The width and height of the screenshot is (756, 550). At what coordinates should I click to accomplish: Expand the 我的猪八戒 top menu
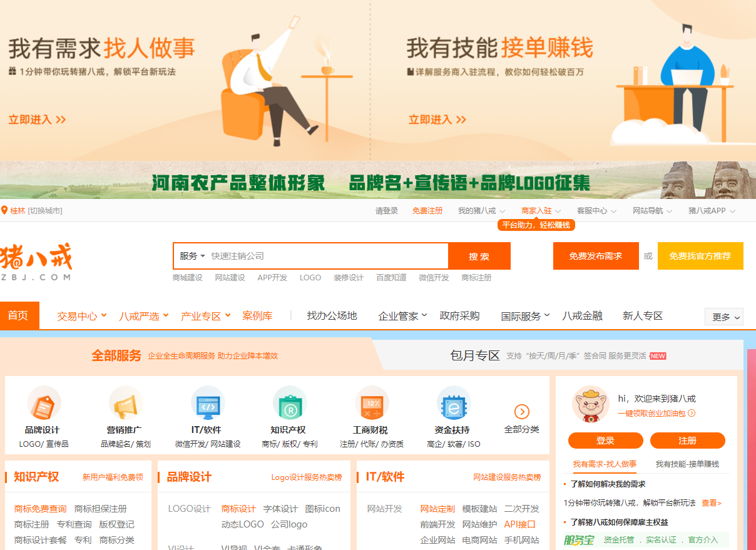(481, 211)
